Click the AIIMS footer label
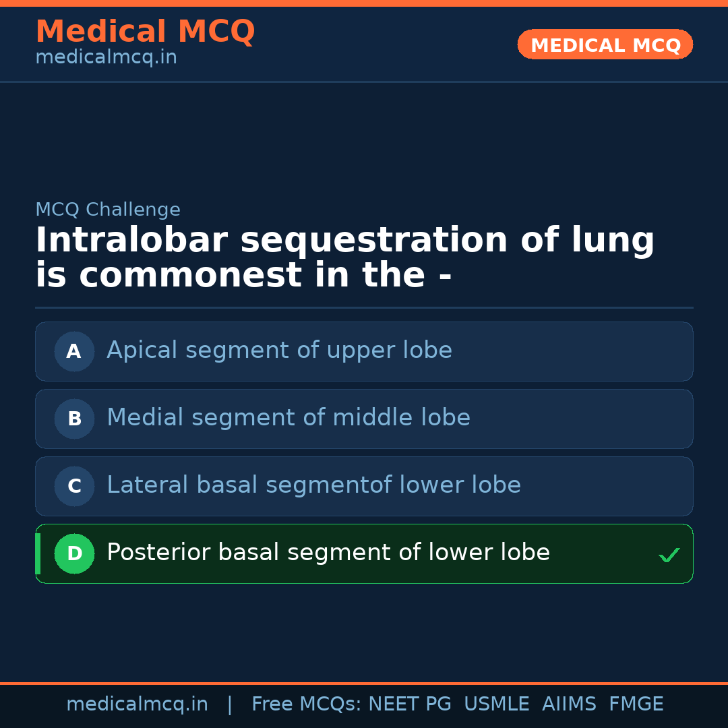Image resolution: width=728 pixels, height=728 pixels. click(x=569, y=704)
